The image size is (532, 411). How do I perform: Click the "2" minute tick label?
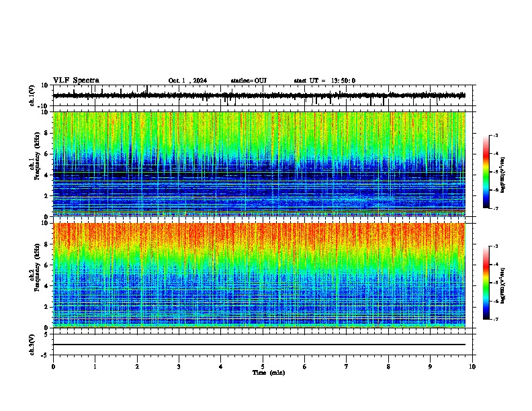tap(137, 367)
